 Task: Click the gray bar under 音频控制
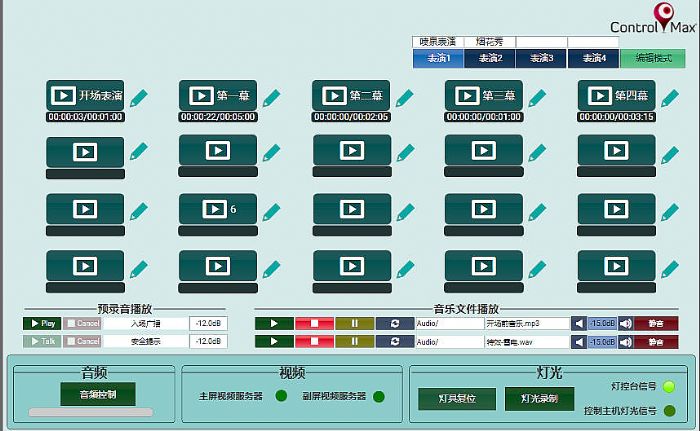pyautogui.click(x=91, y=412)
